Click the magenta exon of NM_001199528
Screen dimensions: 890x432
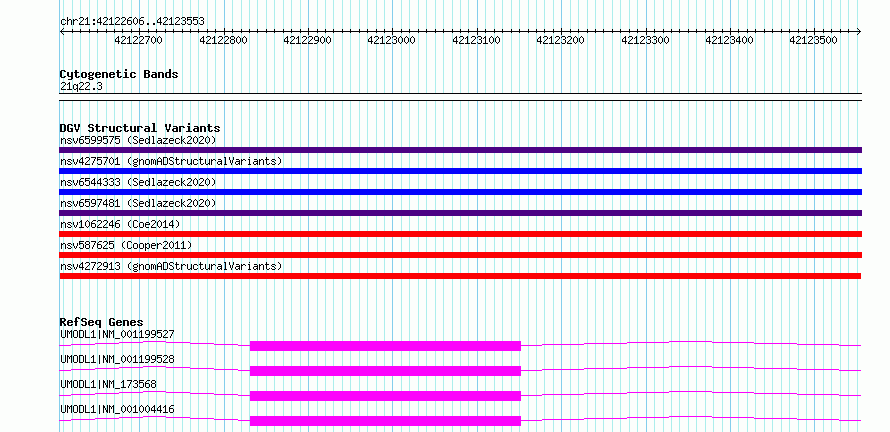(x=385, y=371)
